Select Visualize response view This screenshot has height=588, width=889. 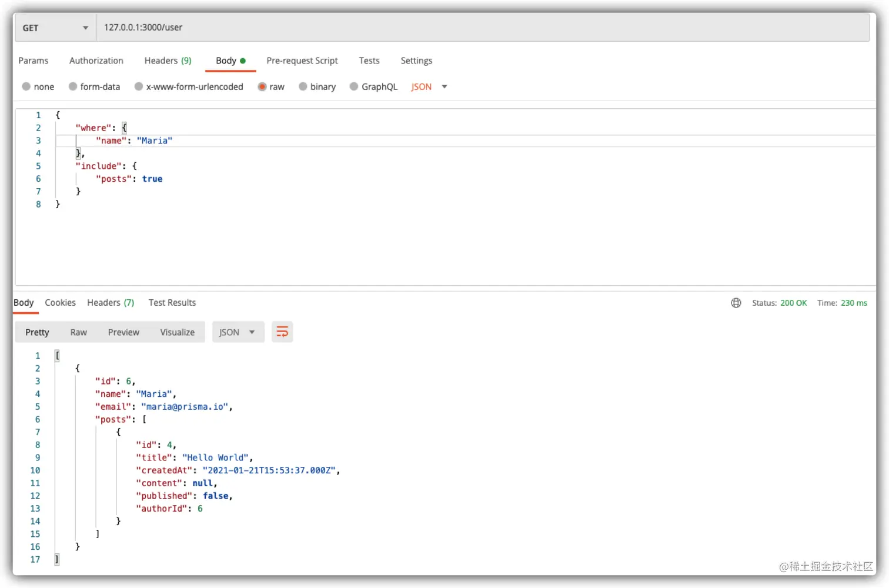pos(178,332)
